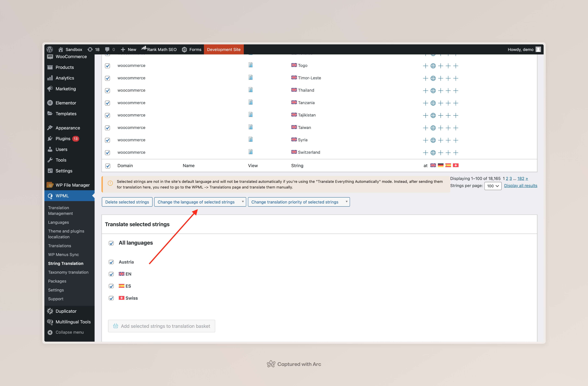Open Forms in the admin bar
This screenshot has height=386, width=588.
click(x=192, y=49)
